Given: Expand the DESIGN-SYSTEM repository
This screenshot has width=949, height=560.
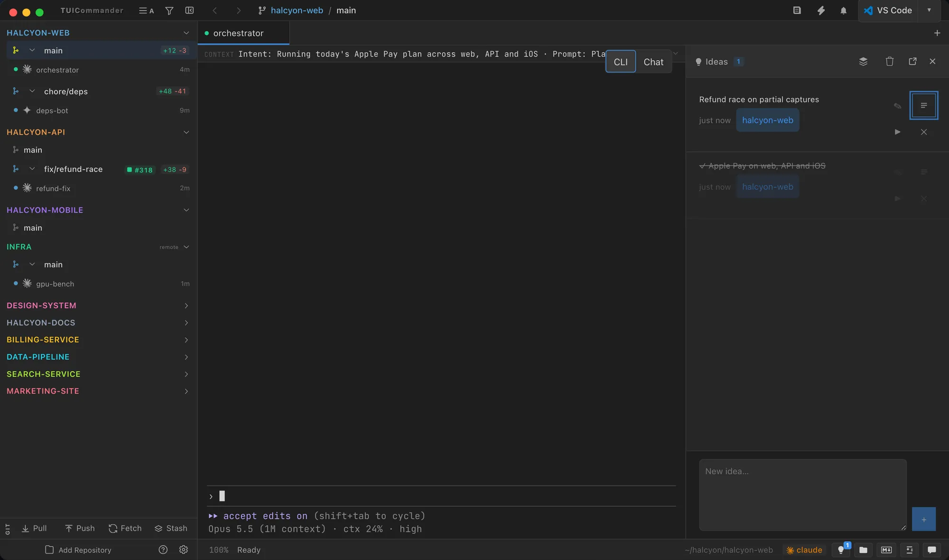Looking at the screenshot, I should [x=186, y=306].
